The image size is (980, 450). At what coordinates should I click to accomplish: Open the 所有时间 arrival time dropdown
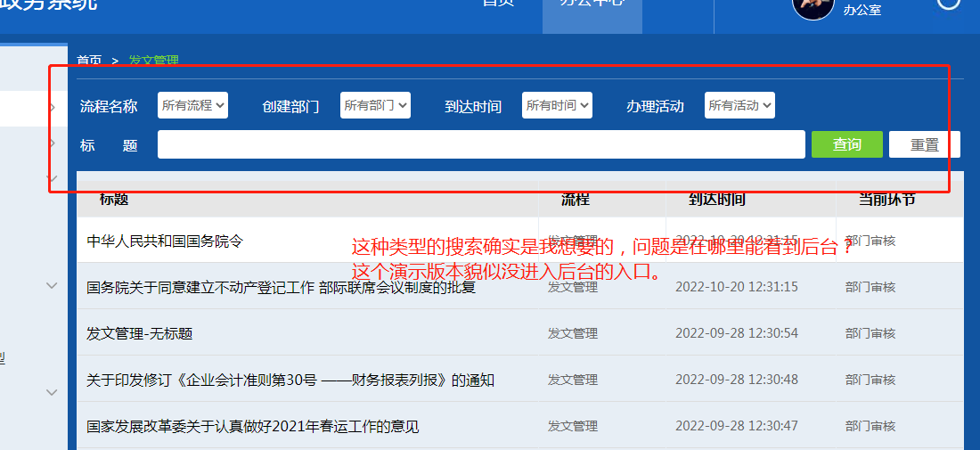[557, 105]
